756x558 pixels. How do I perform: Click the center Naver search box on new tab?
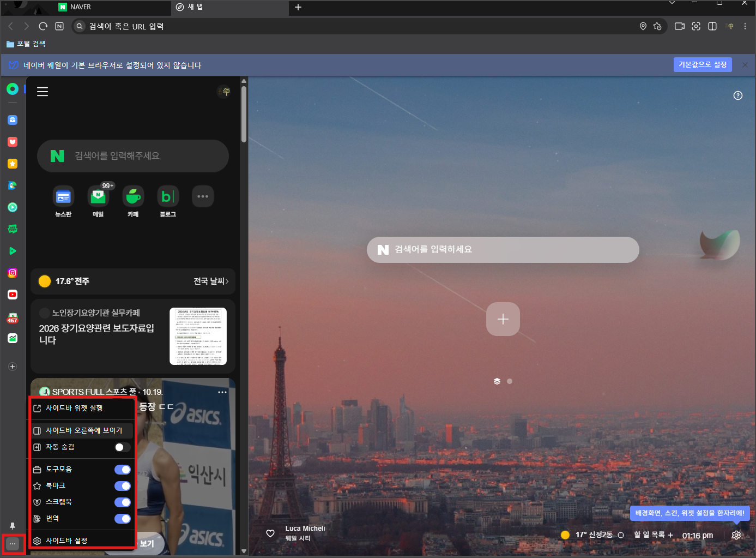[x=503, y=250]
